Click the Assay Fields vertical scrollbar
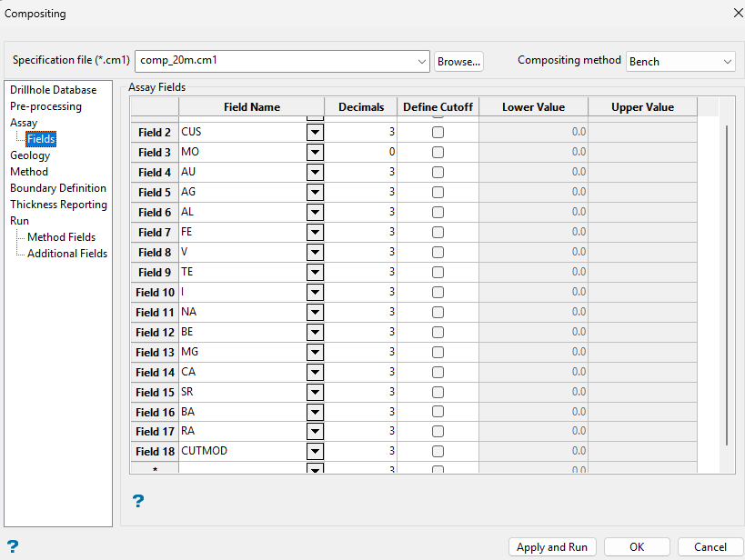The height and width of the screenshot is (560, 745). point(727,285)
